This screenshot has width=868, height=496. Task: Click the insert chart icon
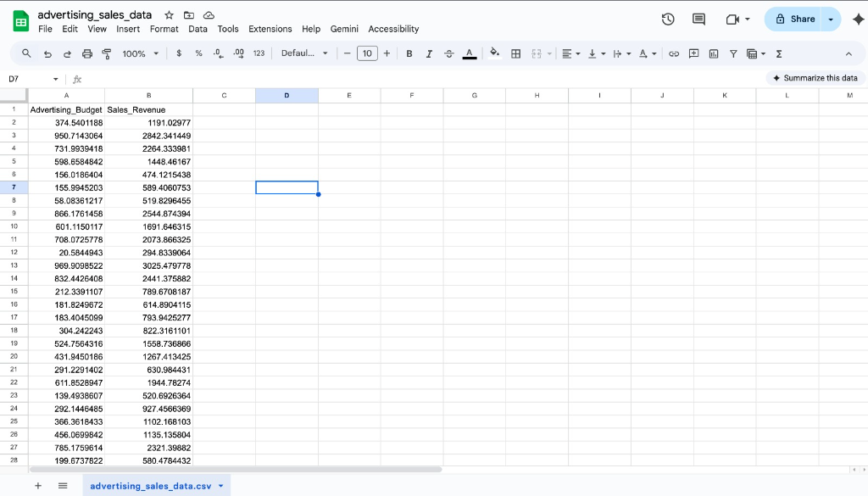click(713, 53)
